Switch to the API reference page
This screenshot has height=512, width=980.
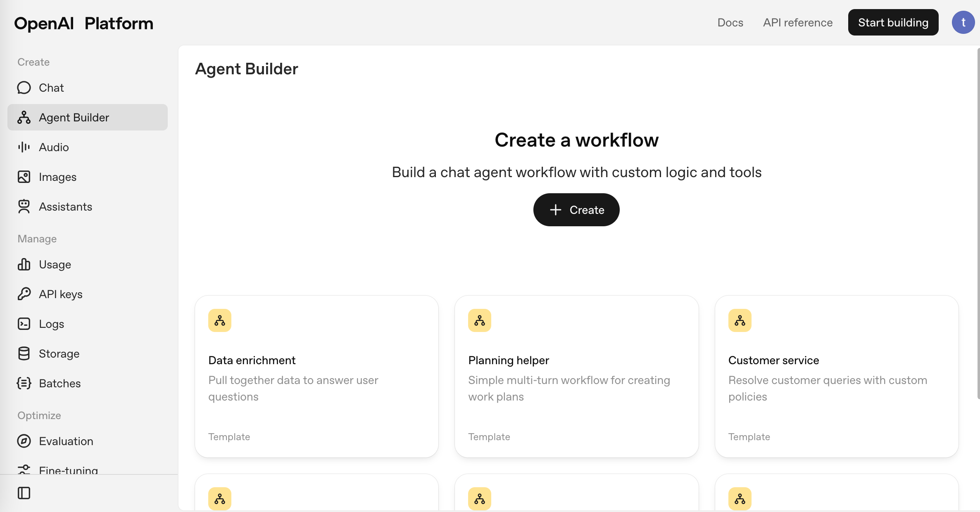tap(797, 22)
